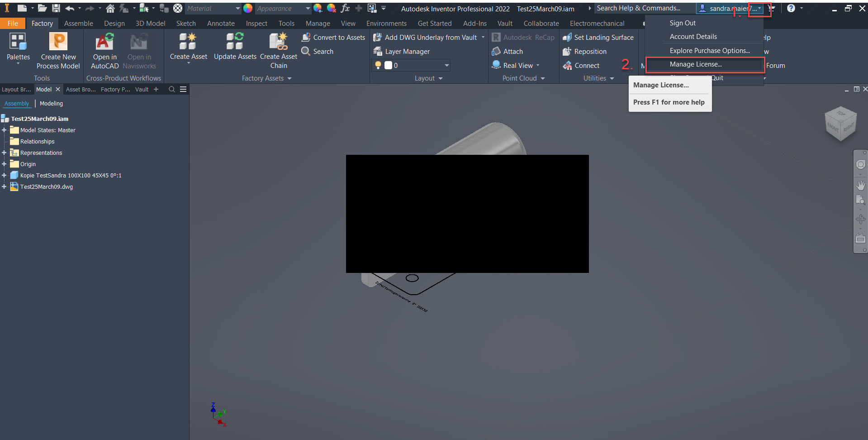Open the Inspect ribbon tab
The height and width of the screenshot is (440, 868).
[256, 23]
